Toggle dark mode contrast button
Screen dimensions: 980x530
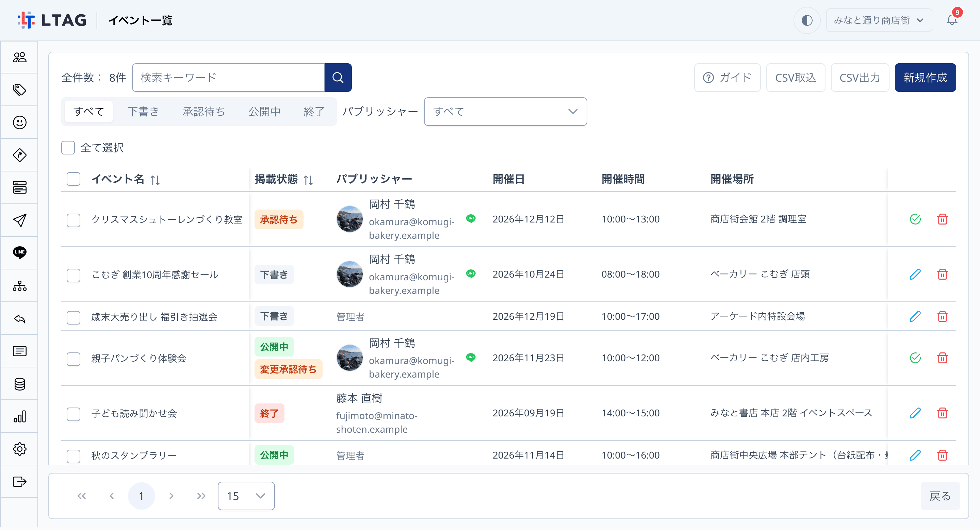[x=807, y=20]
